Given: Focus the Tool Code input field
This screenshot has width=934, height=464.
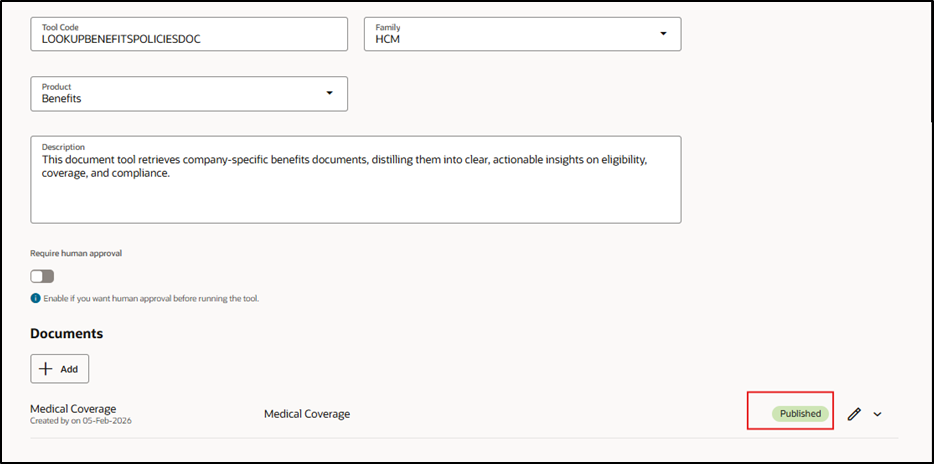Looking at the screenshot, I should click(189, 34).
